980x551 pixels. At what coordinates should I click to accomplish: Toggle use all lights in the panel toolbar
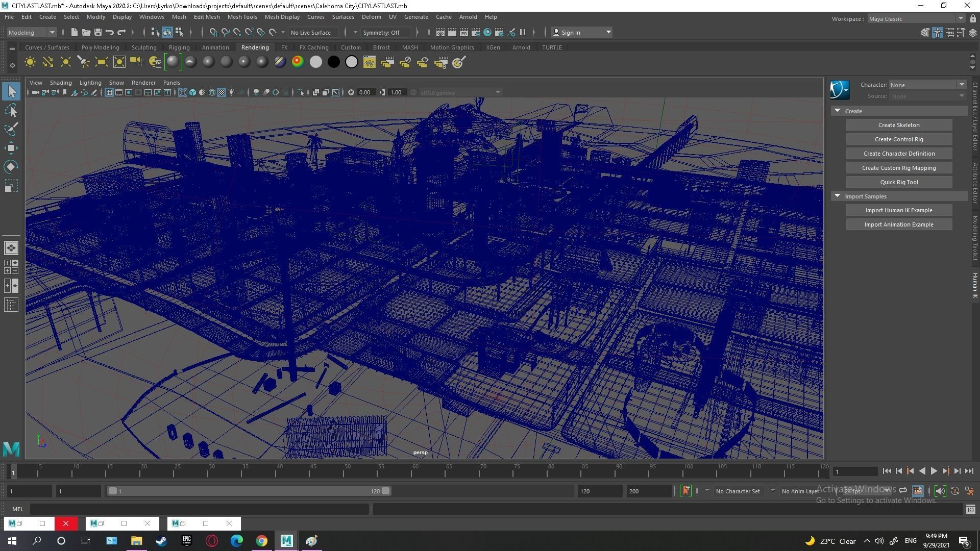click(231, 92)
